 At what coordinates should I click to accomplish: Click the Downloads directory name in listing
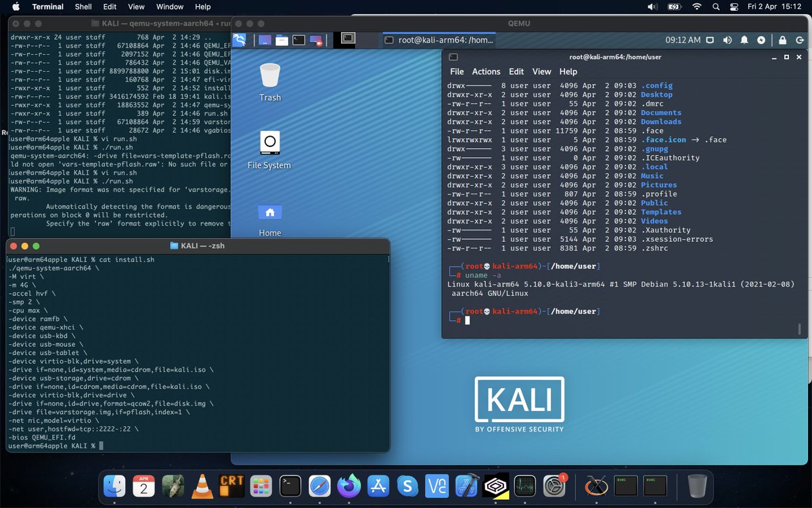(x=661, y=122)
